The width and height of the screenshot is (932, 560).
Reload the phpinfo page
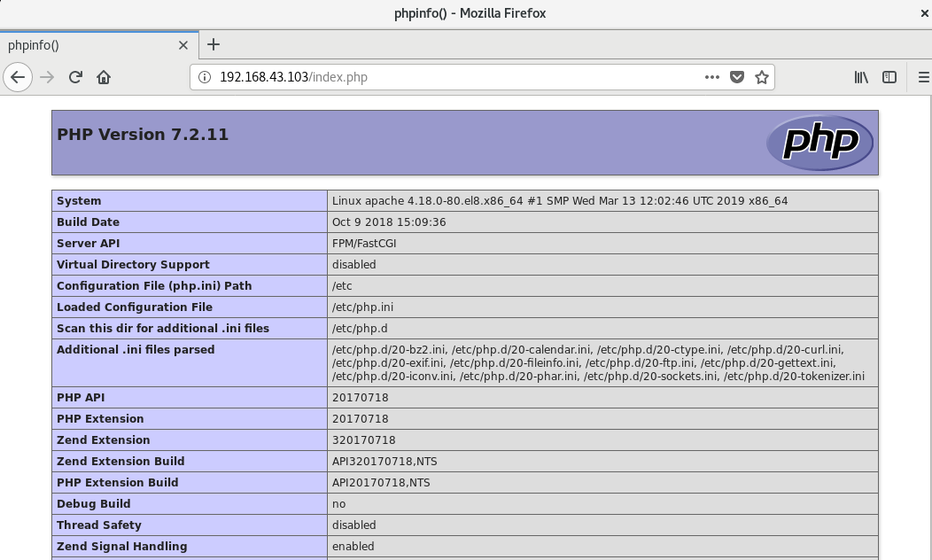[x=75, y=77]
